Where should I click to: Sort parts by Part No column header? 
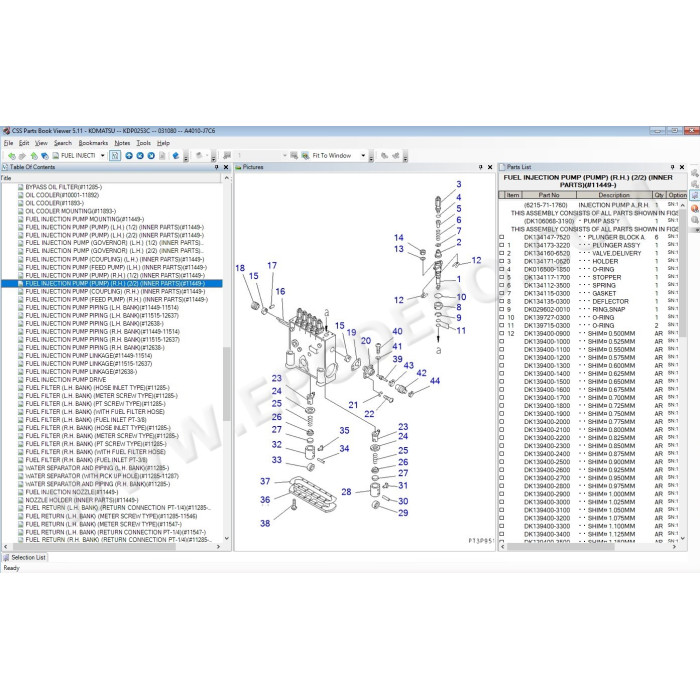549,195
